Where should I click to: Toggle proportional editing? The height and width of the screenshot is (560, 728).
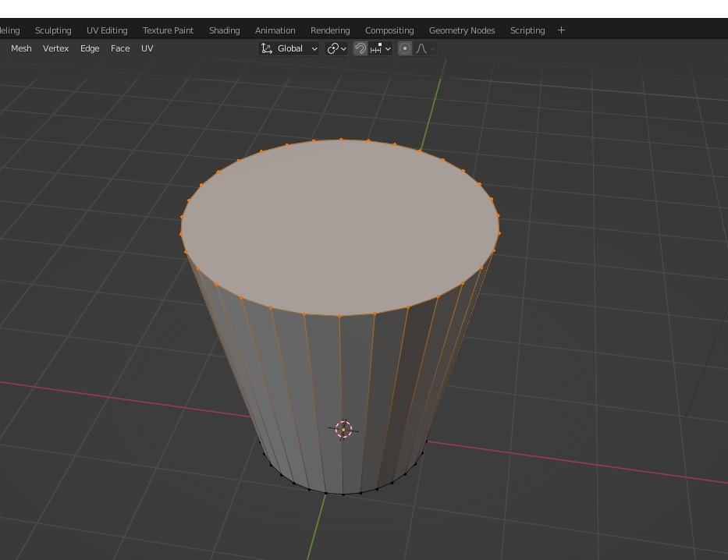tap(405, 48)
